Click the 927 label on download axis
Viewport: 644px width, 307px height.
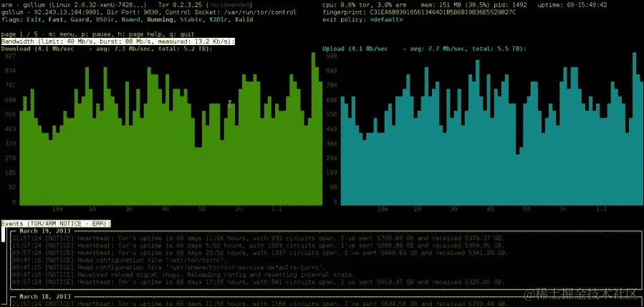[x=10, y=57]
